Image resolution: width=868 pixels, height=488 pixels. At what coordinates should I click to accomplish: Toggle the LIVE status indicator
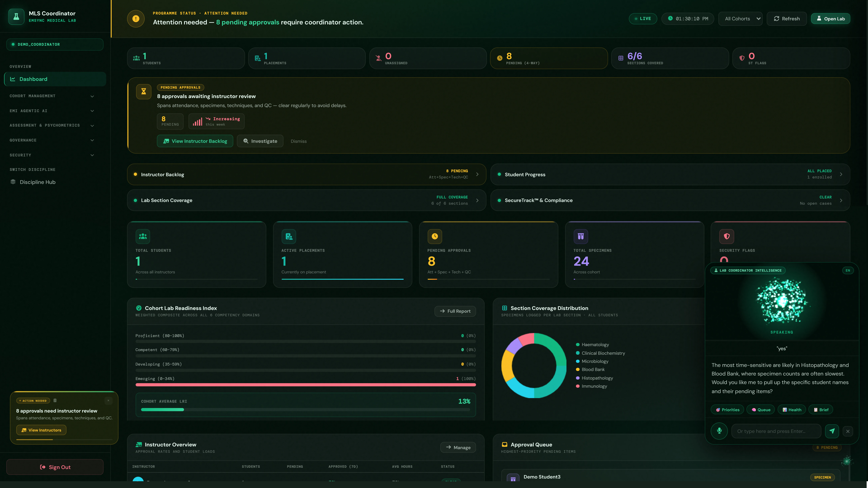click(643, 19)
